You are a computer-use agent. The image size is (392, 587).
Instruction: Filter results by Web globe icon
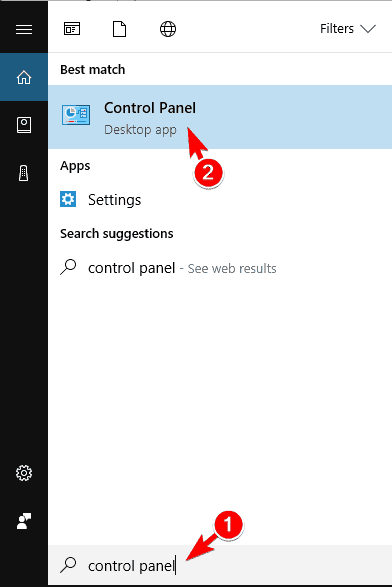coord(168,29)
